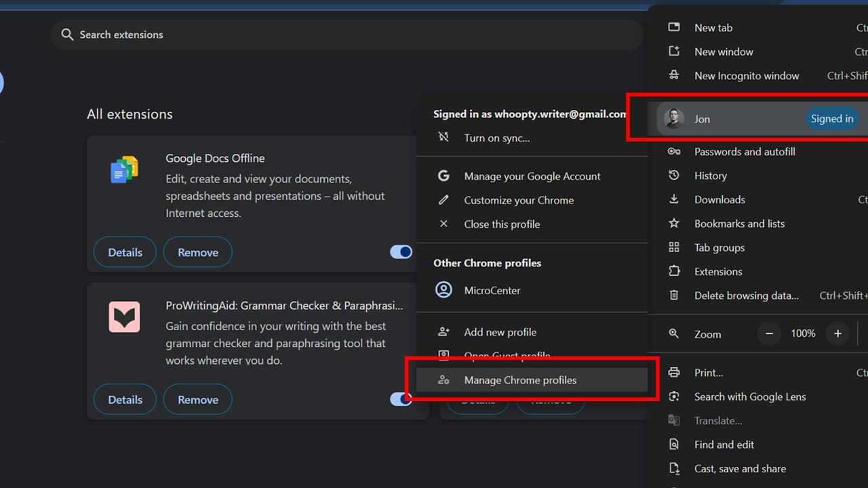The height and width of the screenshot is (488, 868).
Task: Click Turn on sync option
Action: (x=532, y=138)
